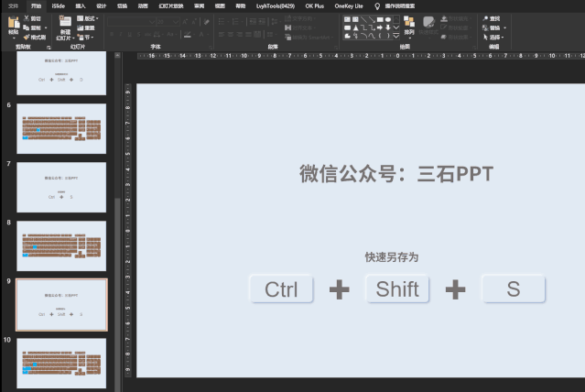Select the rectangle shape in gallery
Viewport: 585px width, 392px height.
point(380,19)
